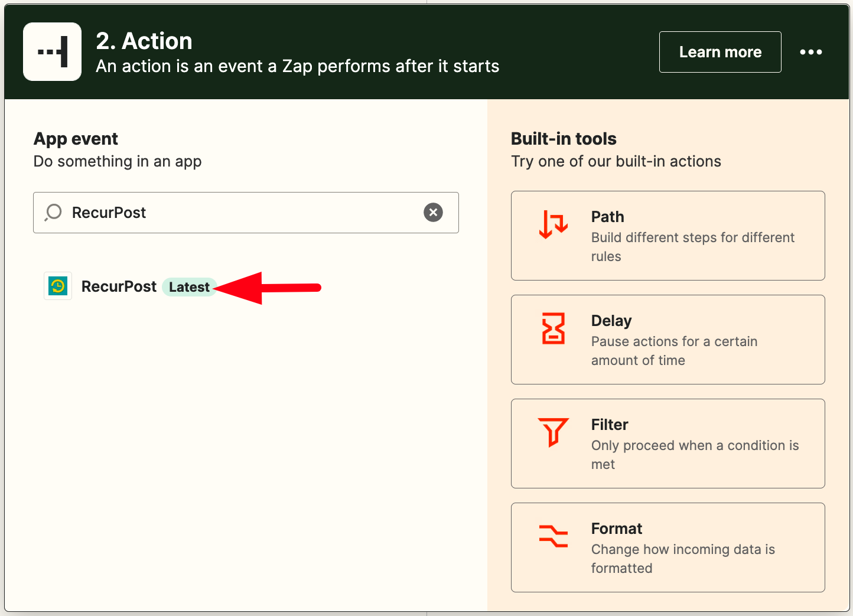Image resolution: width=853 pixels, height=616 pixels.
Task: Click 'Pause actions for a certain amount' text
Action: point(674,351)
